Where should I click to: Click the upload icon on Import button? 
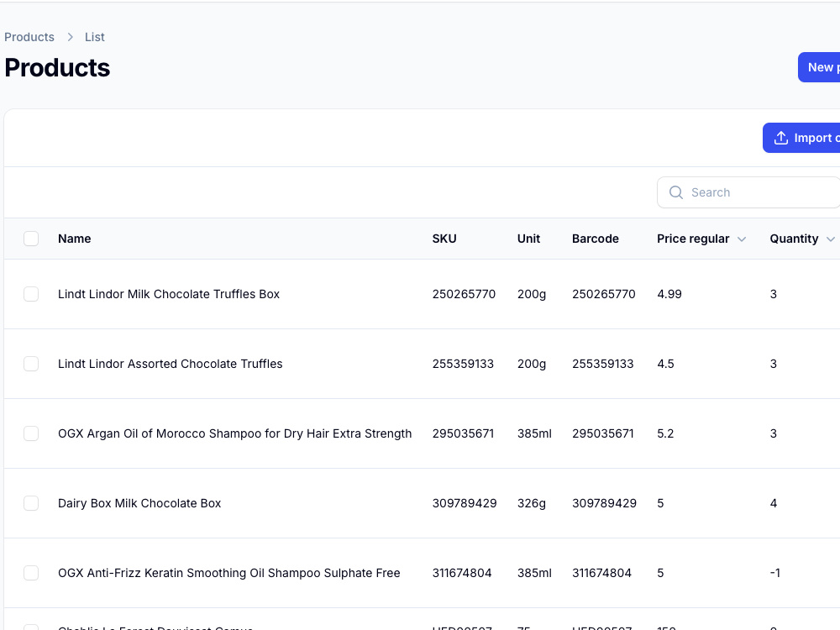(781, 139)
